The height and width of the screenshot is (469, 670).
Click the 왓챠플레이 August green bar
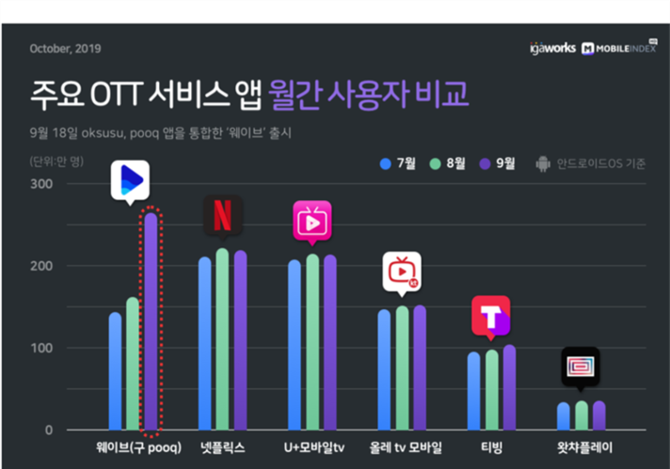pyautogui.click(x=582, y=415)
